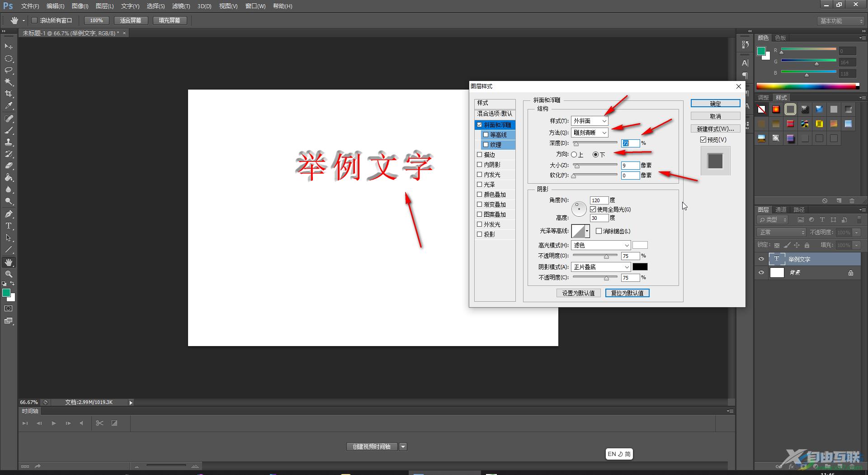Open the Style (样式) dropdown showing 外斜面
This screenshot has height=475, width=868.
tap(590, 121)
